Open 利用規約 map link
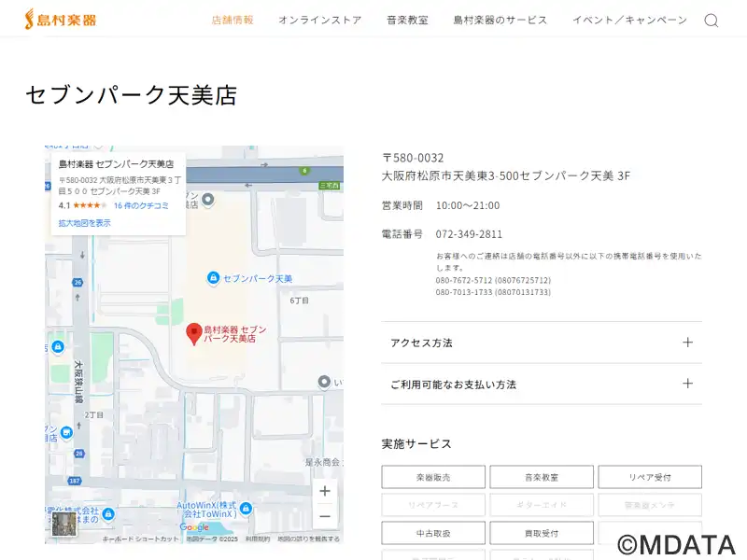 [258, 539]
